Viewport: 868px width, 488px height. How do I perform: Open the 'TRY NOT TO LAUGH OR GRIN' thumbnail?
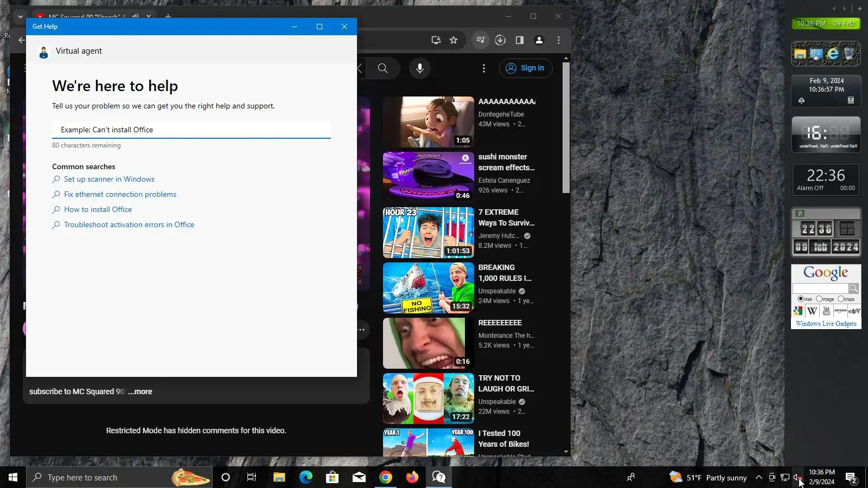coord(429,399)
